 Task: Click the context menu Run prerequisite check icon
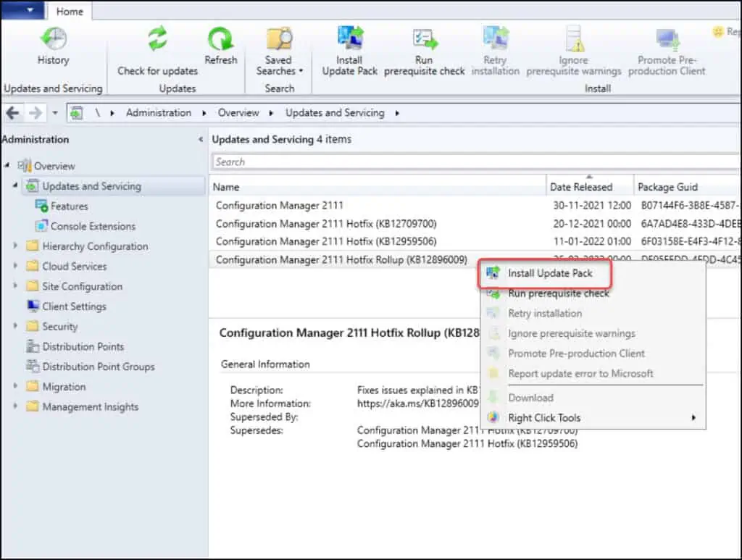pos(493,293)
